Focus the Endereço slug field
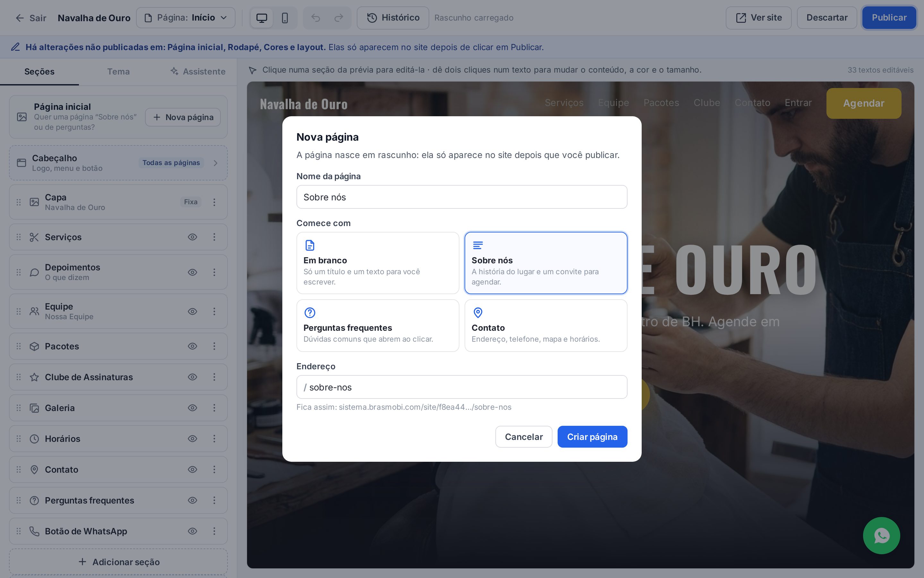Viewport: 924px width, 578px height. [462, 387]
